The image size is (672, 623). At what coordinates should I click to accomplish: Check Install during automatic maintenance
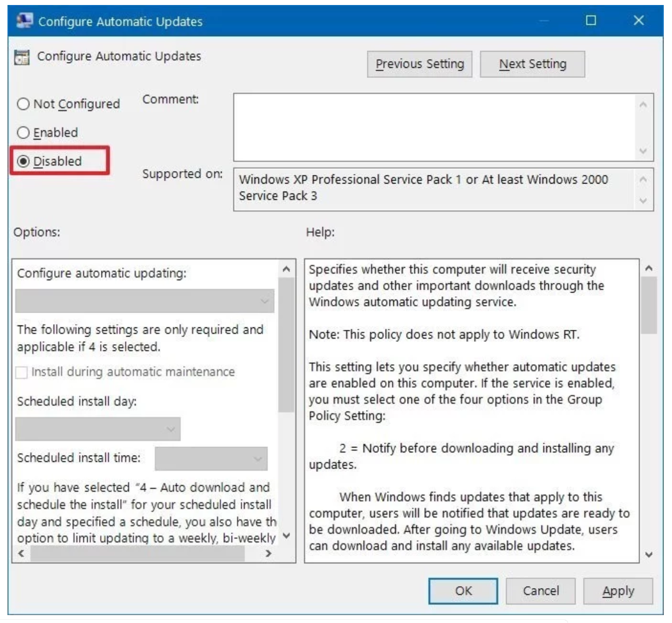(21, 372)
